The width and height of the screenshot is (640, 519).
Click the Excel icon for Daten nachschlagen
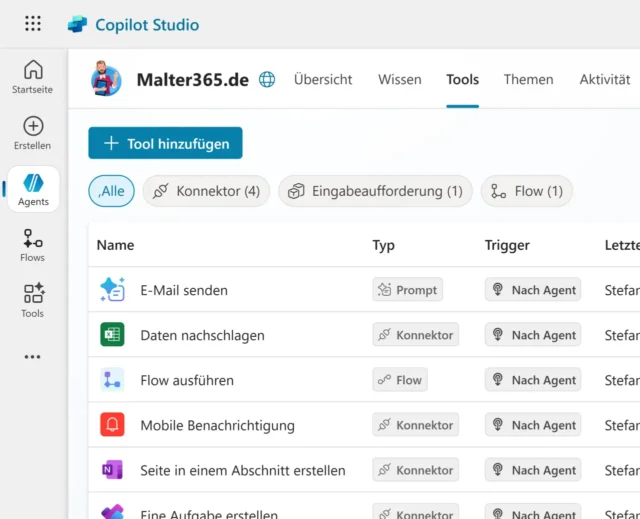point(112,335)
